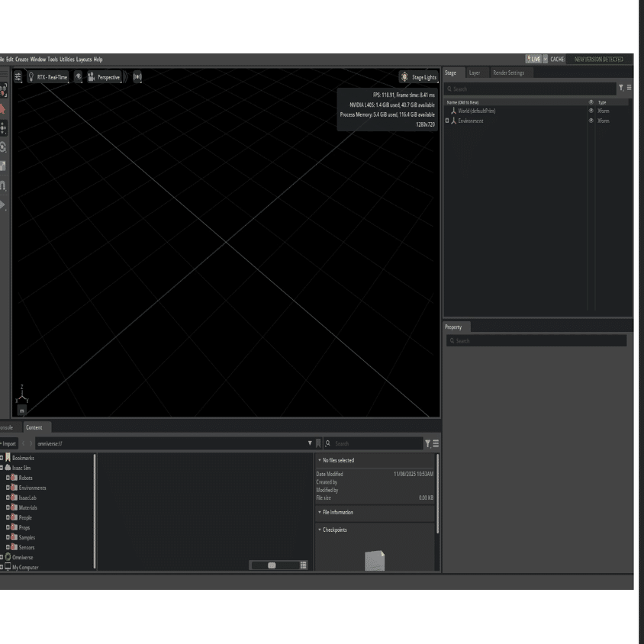Toggle the LIVE session button

pos(533,60)
